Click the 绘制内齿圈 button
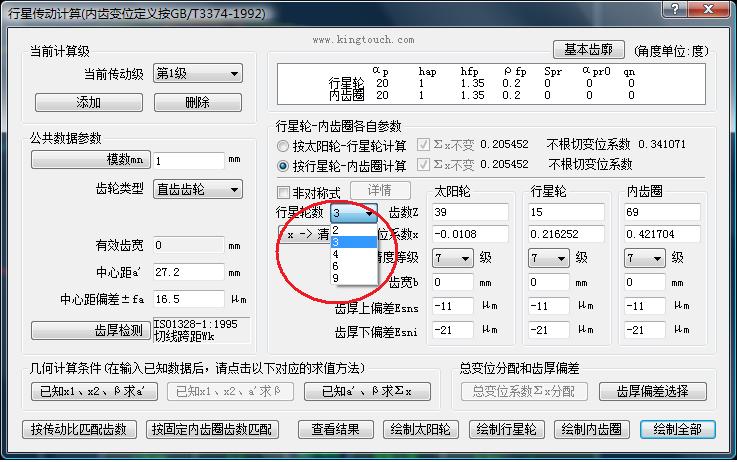737x462 pixels. (x=592, y=430)
